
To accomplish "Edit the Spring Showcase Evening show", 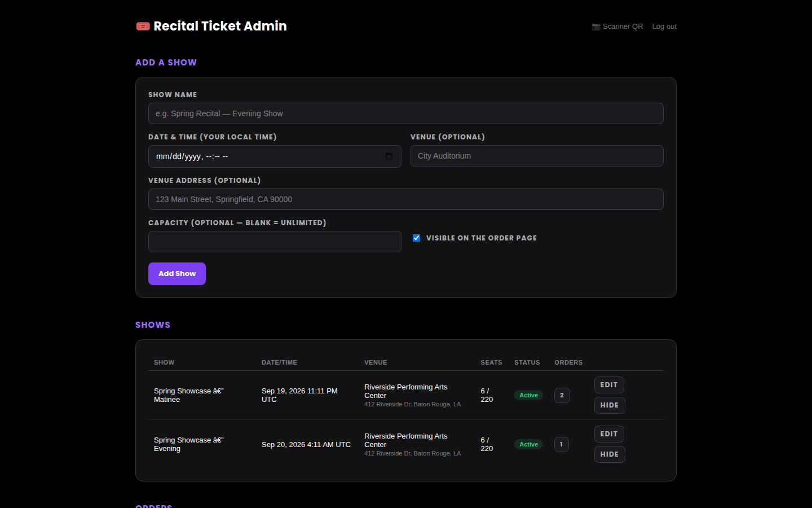I will click(x=609, y=434).
